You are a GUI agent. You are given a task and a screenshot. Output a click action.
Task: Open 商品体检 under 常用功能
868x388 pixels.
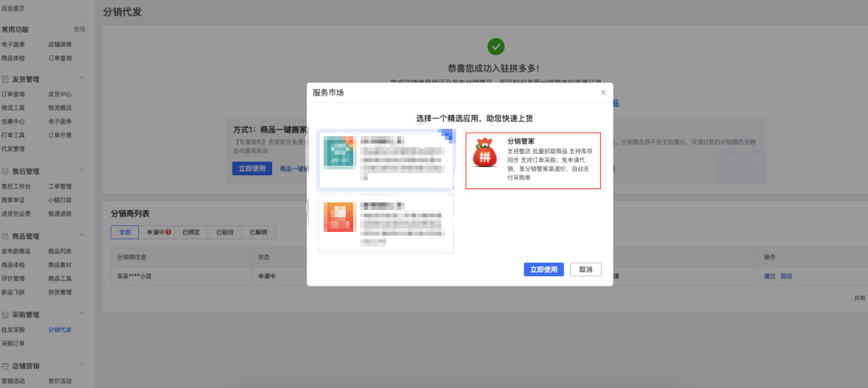point(13,58)
